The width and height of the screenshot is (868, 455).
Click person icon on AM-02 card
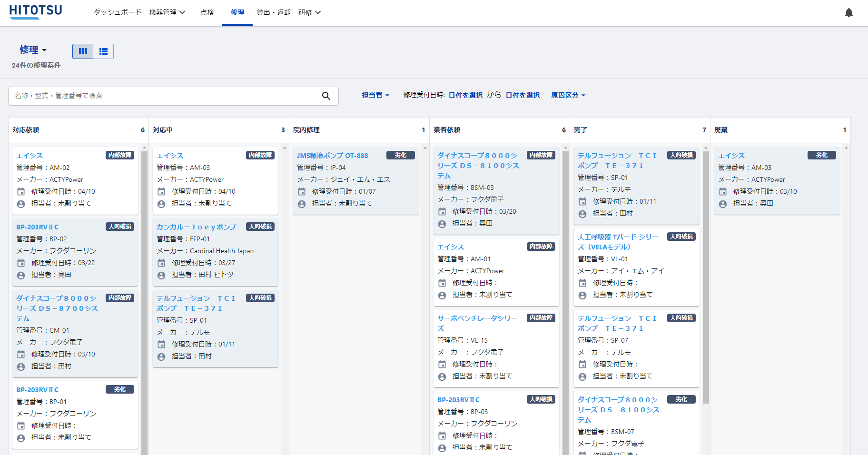[21, 204]
